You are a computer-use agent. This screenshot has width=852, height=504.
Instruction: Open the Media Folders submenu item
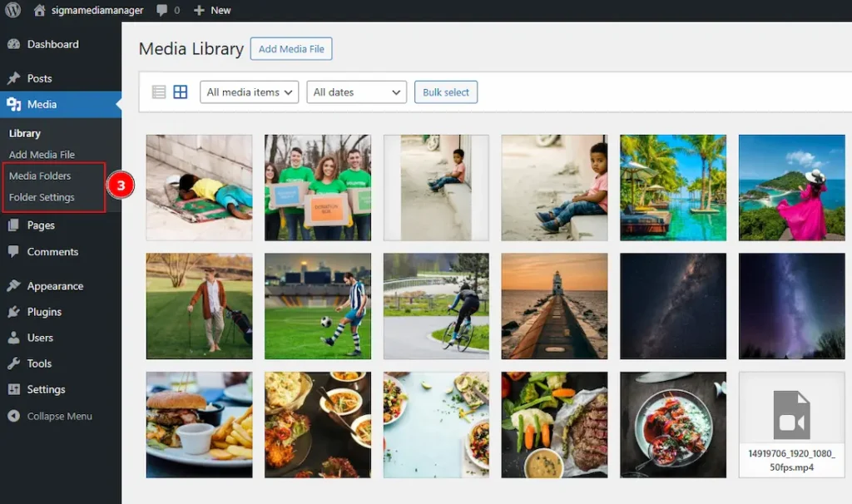coord(40,175)
